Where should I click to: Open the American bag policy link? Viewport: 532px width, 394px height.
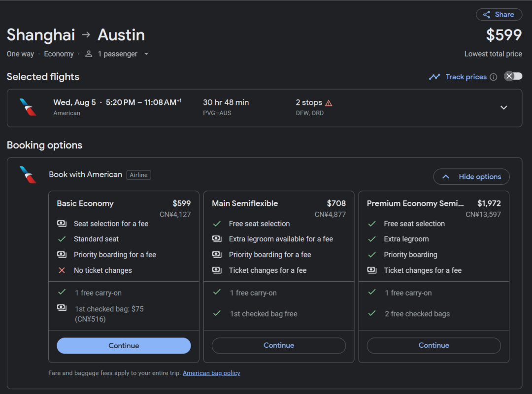(211, 373)
